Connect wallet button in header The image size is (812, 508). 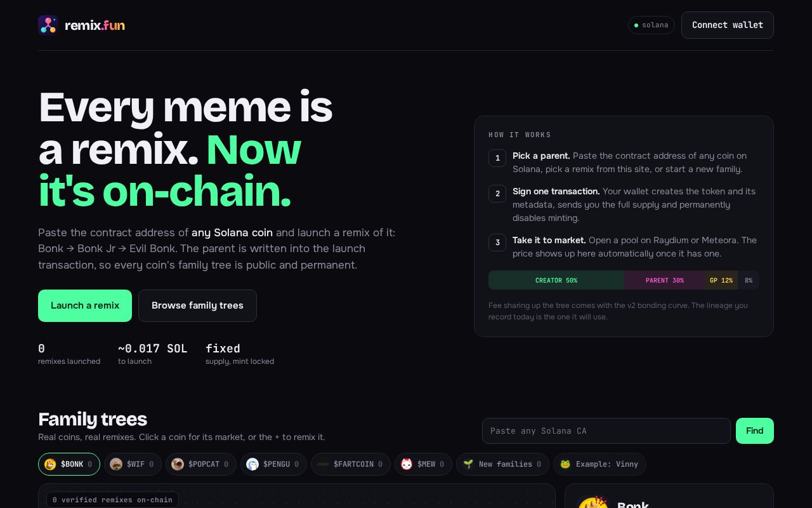(728, 25)
